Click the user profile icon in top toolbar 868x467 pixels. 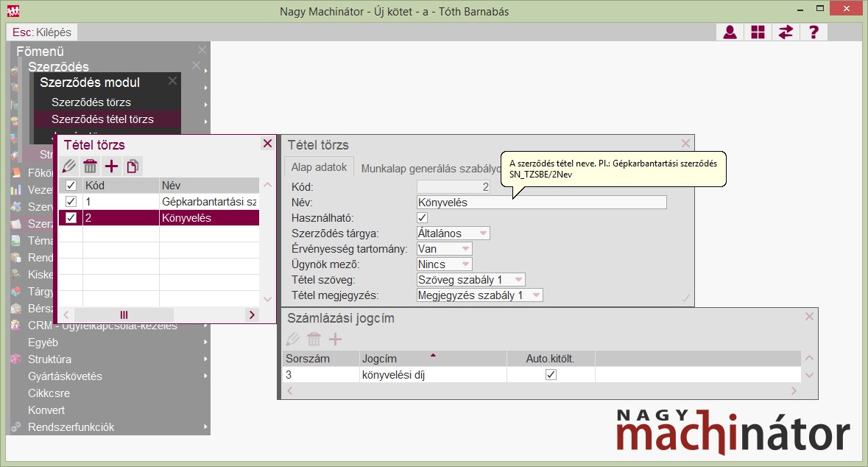730,32
